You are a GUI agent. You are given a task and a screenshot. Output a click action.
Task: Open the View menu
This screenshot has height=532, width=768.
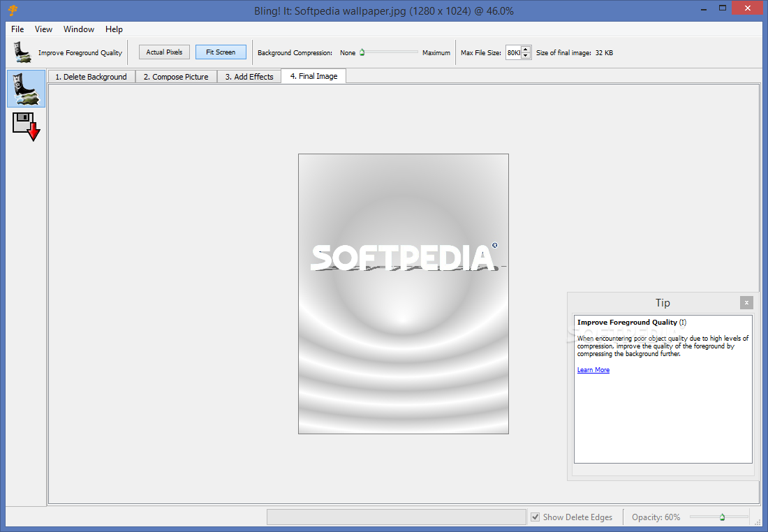[43, 29]
